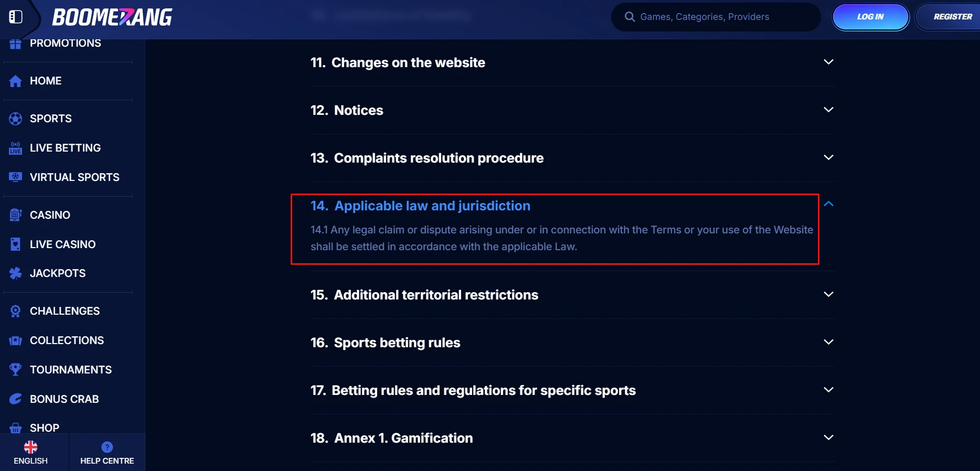Collapse section 14 Applicable law and jurisdiction
The image size is (980, 471).
828,204
